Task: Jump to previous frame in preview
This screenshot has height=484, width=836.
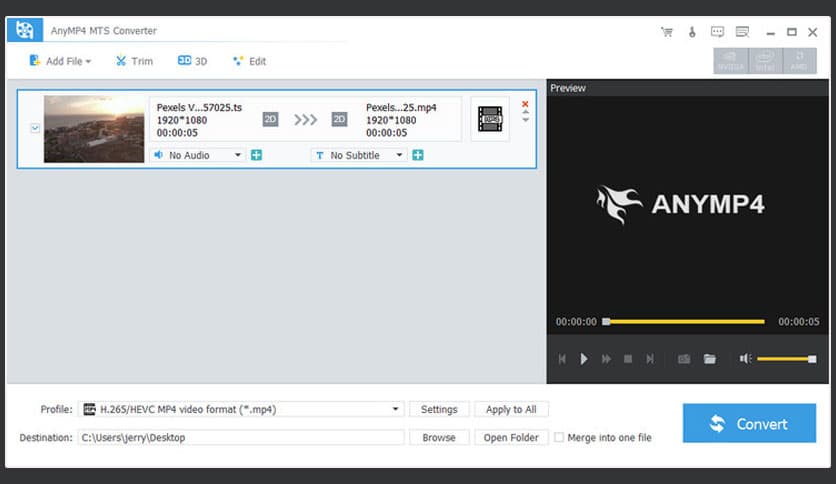Action: pyautogui.click(x=562, y=359)
